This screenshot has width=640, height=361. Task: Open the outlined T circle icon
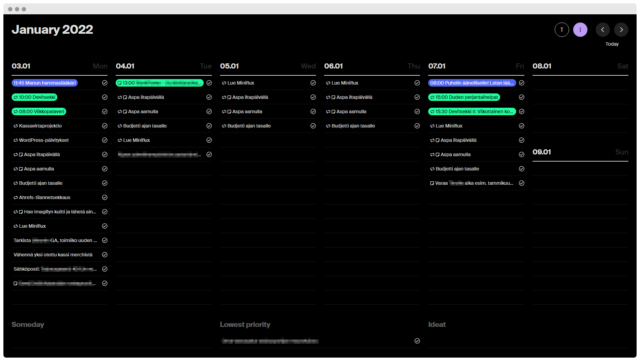[x=562, y=30]
